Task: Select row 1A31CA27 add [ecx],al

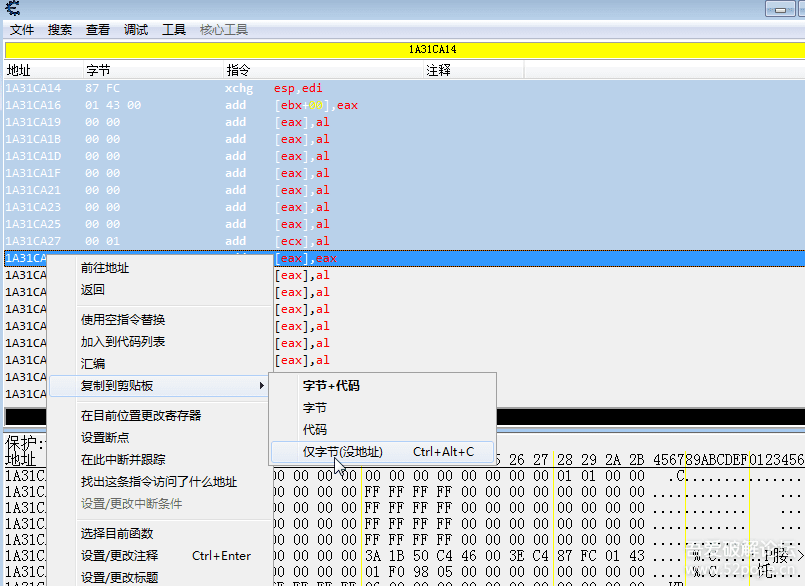Action: pyautogui.click(x=405, y=241)
